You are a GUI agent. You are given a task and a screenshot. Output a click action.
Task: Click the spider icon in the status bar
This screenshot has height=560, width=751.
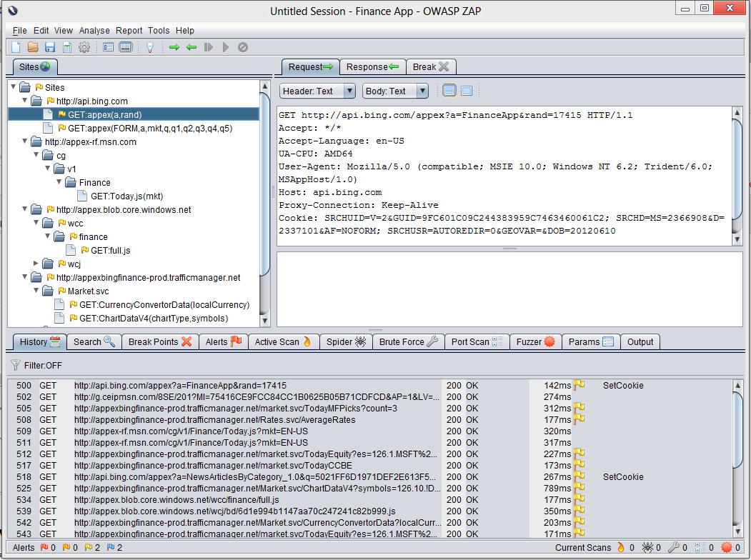(647, 547)
